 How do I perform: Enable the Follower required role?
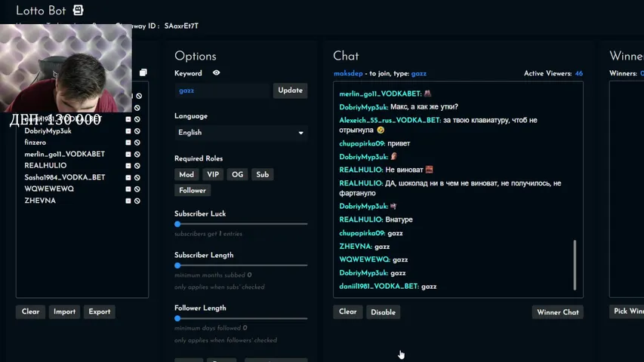(x=193, y=191)
